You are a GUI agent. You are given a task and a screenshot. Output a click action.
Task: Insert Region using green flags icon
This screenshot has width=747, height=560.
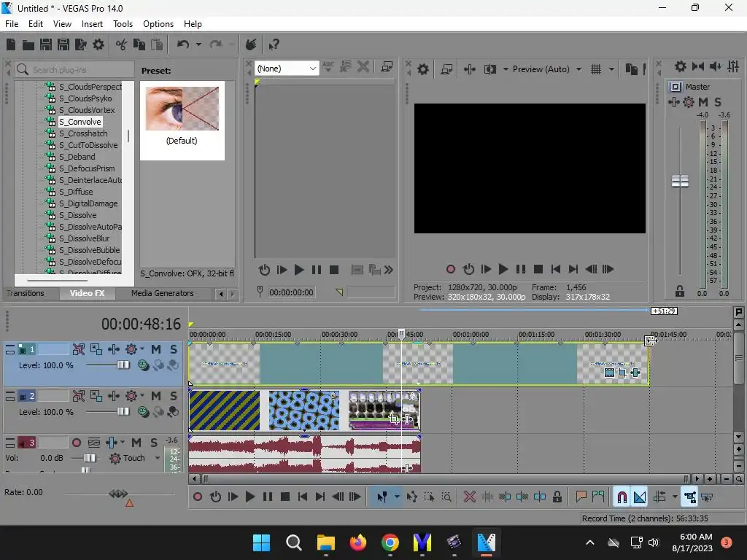tap(598, 497)
